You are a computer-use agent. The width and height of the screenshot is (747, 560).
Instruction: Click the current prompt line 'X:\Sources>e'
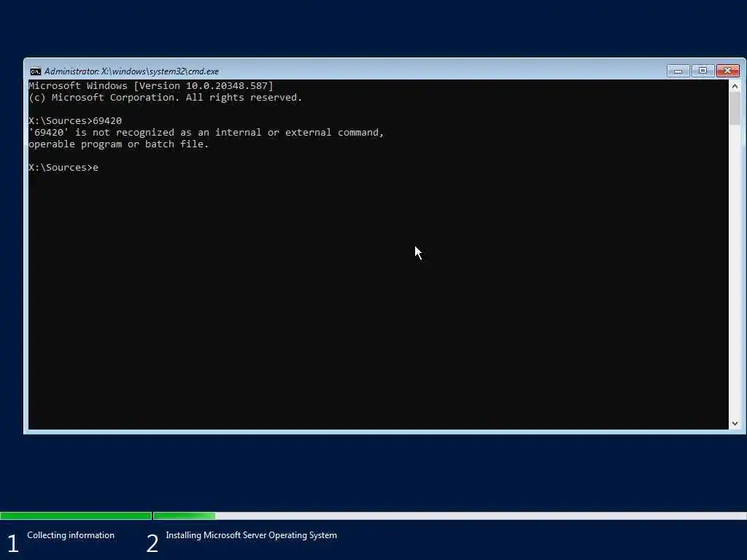tap(63, 168)
